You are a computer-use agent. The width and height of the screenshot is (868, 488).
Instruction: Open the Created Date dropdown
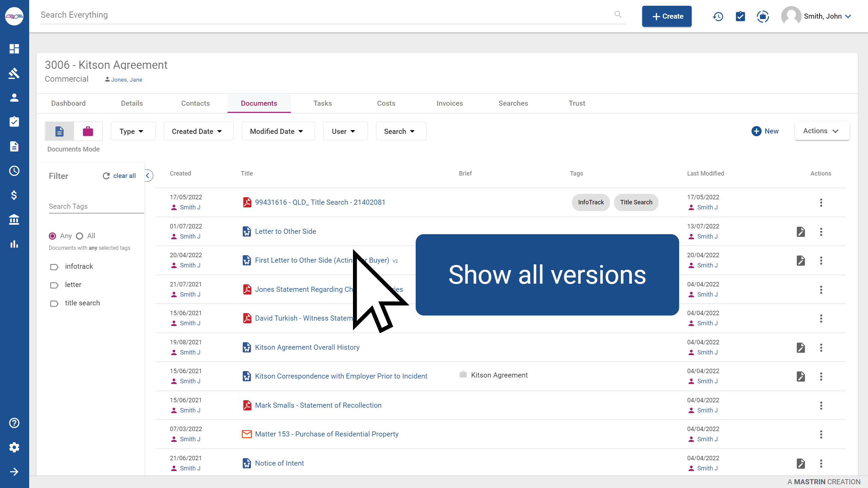click(x=198, y=131)
